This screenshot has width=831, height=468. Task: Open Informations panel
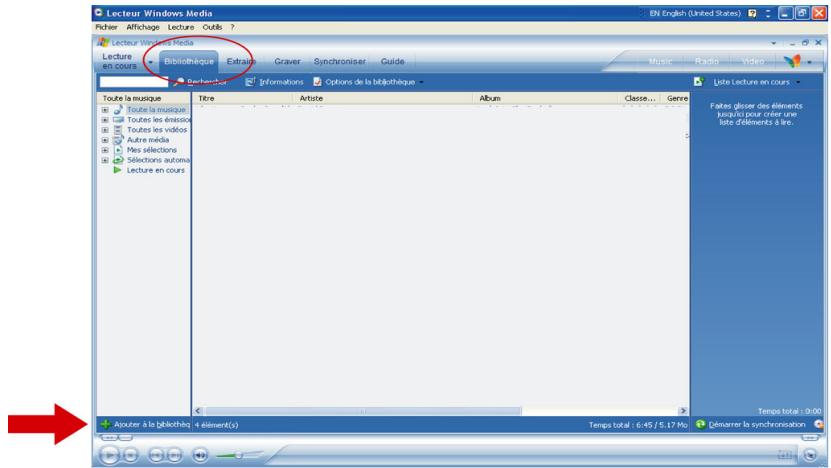click(275, 82)
